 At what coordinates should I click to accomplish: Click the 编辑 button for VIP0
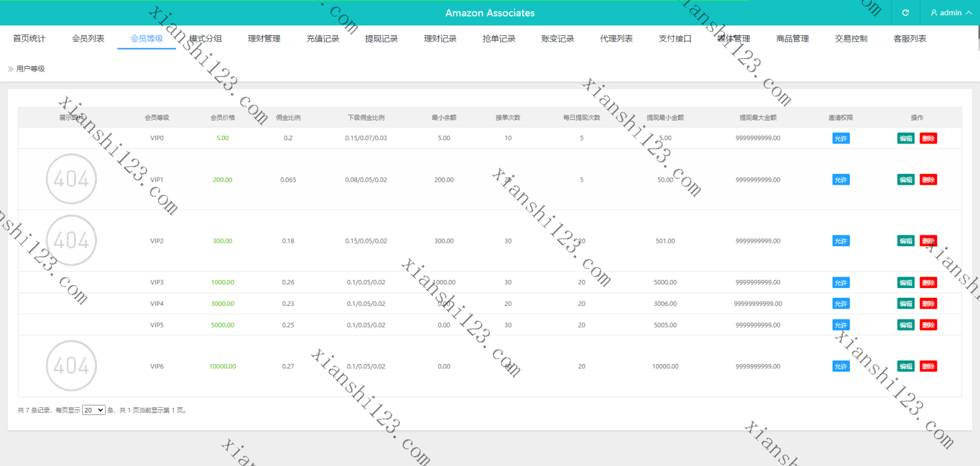905,138
